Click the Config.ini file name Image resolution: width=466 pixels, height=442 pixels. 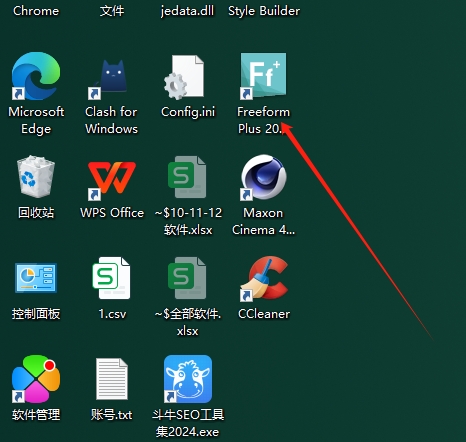click(188, 112)
